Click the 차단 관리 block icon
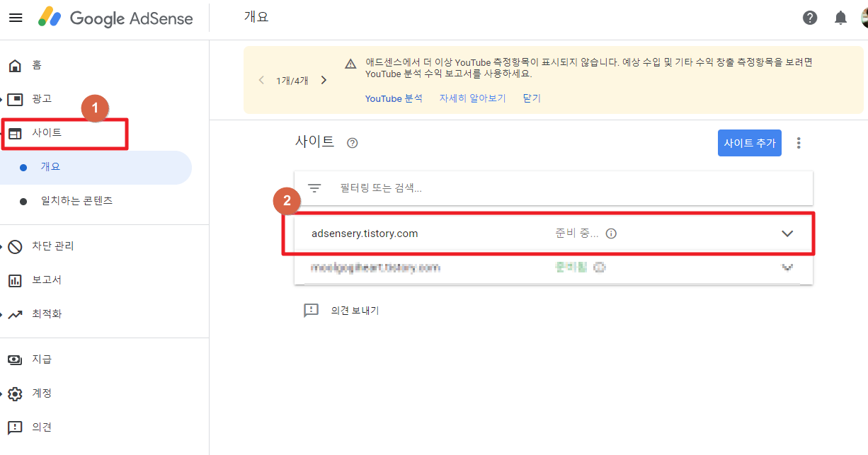This screenshot has width=868, height=455. point(15,246)
